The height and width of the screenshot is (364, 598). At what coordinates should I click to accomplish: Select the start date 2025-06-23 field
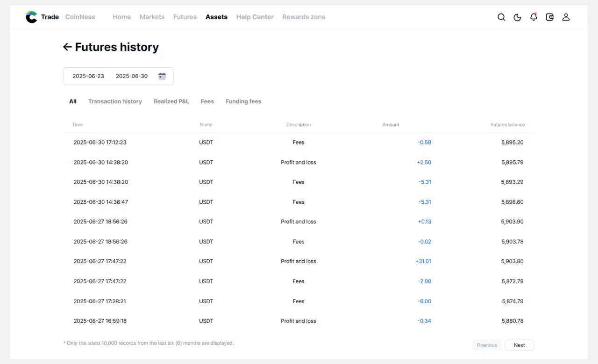88,76
